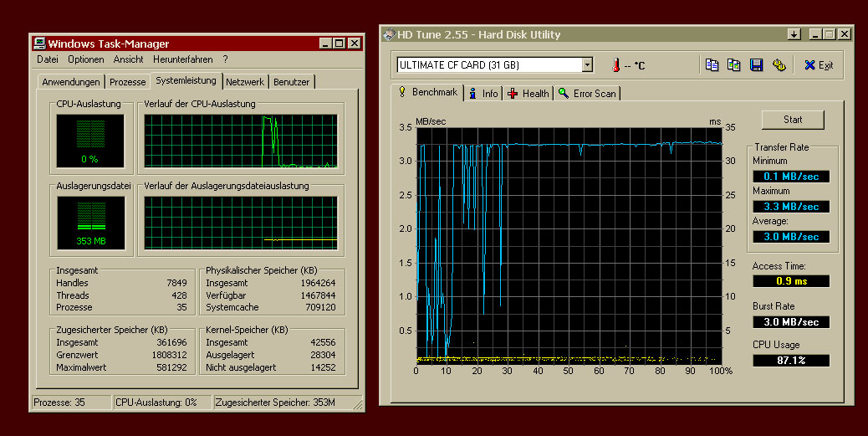
Task: Open the Anwendungen tab in Task-Manager
Action: click(71, 82)
